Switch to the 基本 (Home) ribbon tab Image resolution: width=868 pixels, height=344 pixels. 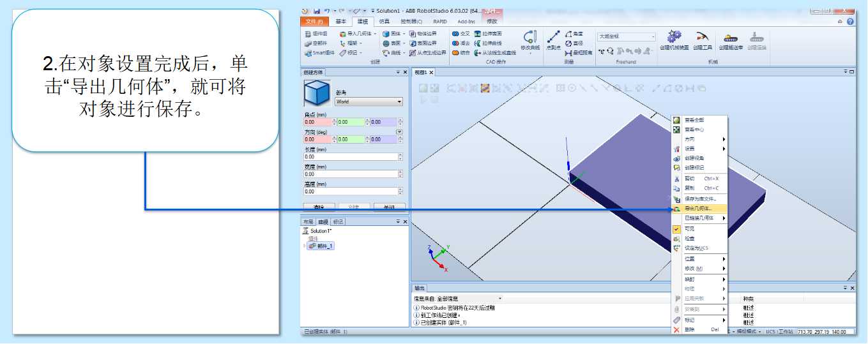click(342, 21)
